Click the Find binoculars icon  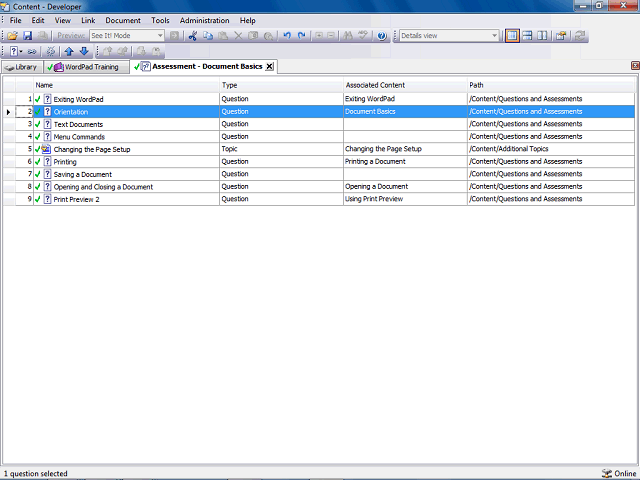click(x=348, y=36)
